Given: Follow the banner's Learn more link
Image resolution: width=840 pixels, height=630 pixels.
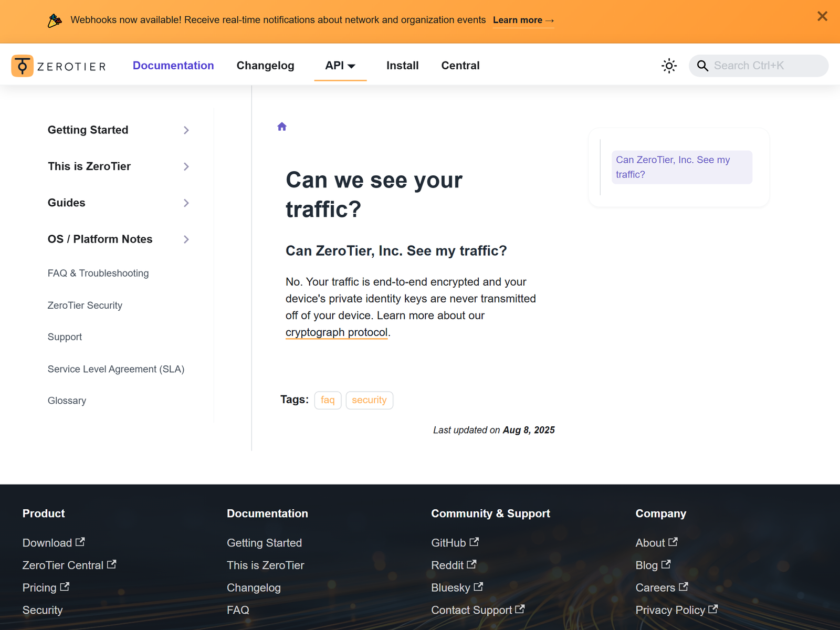Looking at the screenshot, I should tap(523, 20).
